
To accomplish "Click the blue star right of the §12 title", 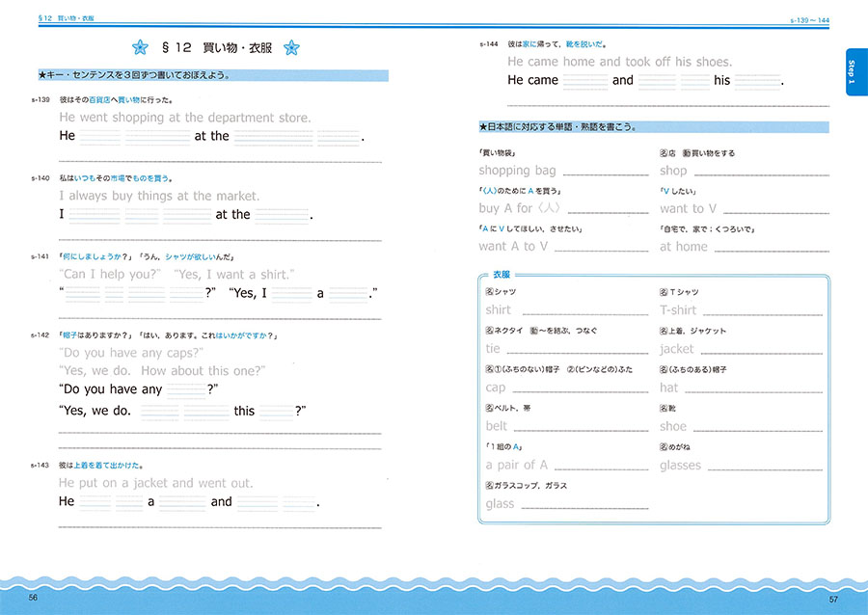I will click(292, 47).
